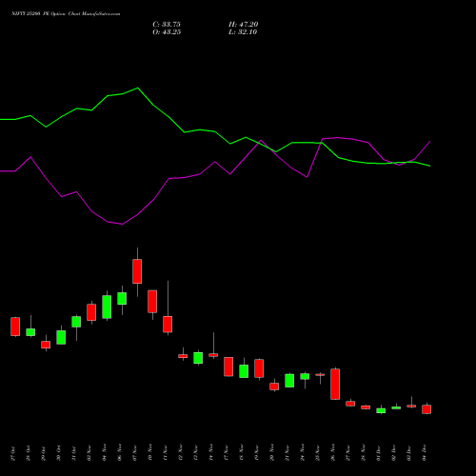The image size is (476, 476).
Task: Click the close value C: 33.75
Action: (167, 25)
